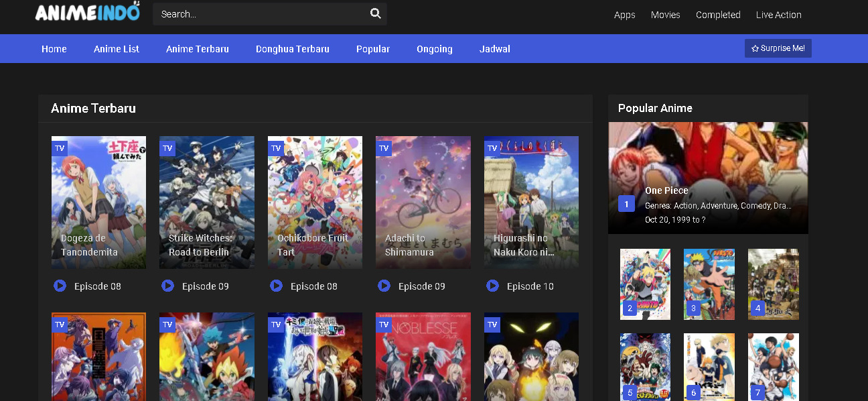The width and height of the screenshot is (868, 401).
Task: Open Higurashi no Naku Koro ni poster
Action: 531,203
